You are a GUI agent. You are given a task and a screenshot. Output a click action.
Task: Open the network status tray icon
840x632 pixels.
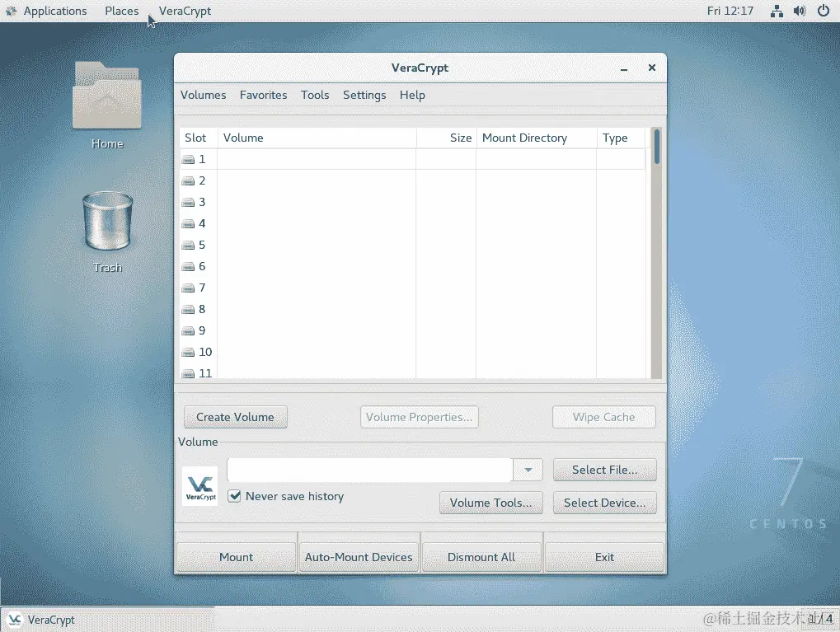coord(777,11)
